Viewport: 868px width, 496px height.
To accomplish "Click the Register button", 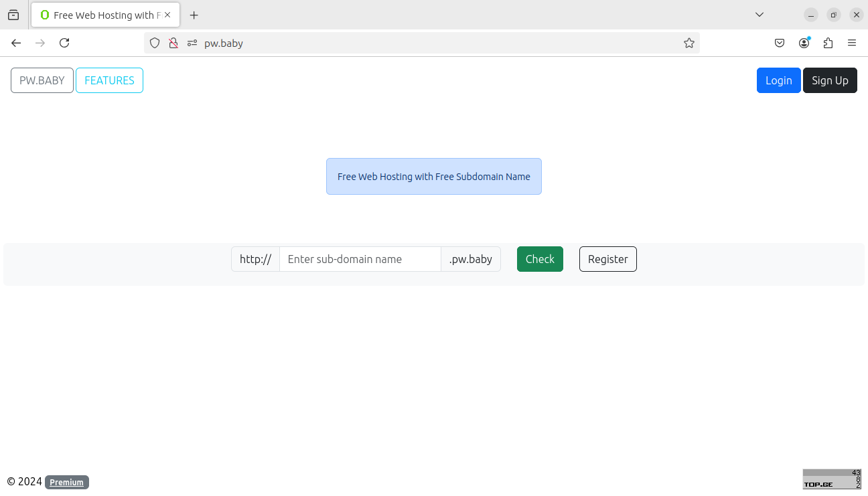I will point(608,259).
